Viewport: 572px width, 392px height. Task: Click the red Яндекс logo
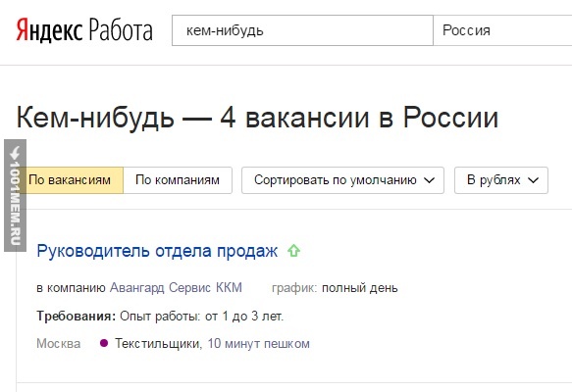49,30
